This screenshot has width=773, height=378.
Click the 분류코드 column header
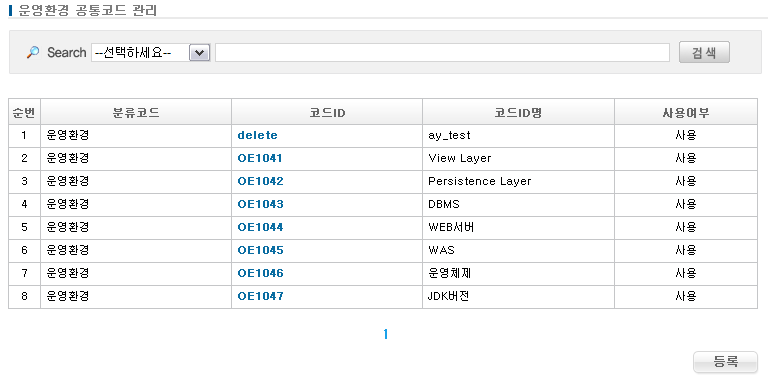[x=136, y=112]
